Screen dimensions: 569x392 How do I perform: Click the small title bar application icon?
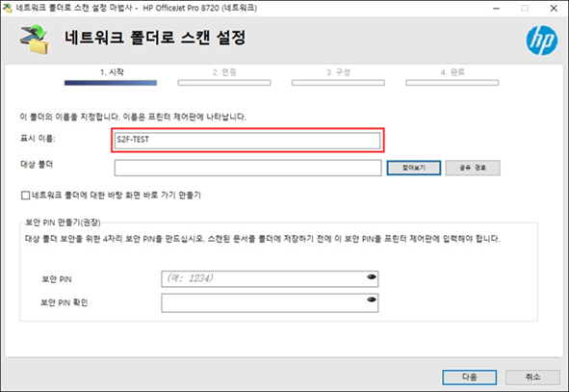(7, 8)
